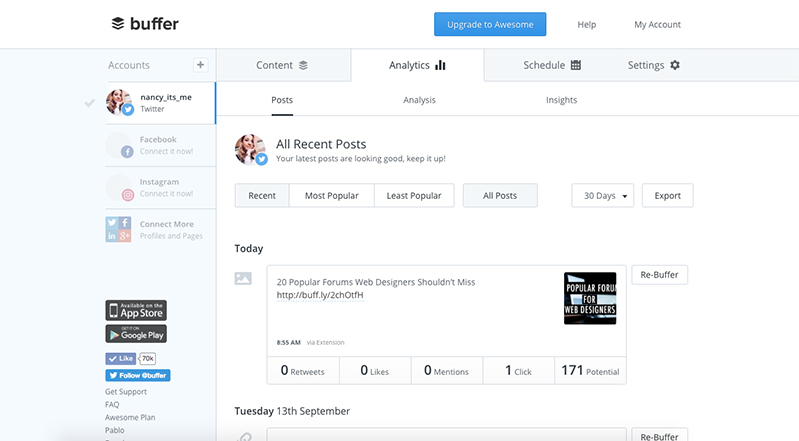Click the Accounts sidebar heading

[x=129, y=65]
